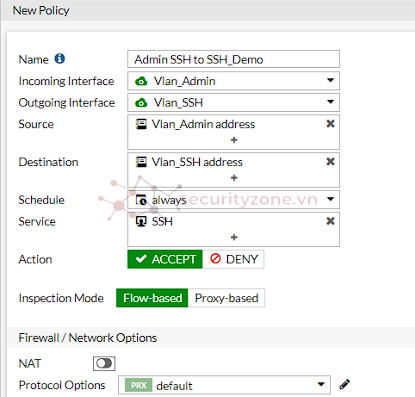Image resolution: width=415 pixels, height=397 pixels.
Task: Open the Schedule dropdown
Action: coord(233,199)
